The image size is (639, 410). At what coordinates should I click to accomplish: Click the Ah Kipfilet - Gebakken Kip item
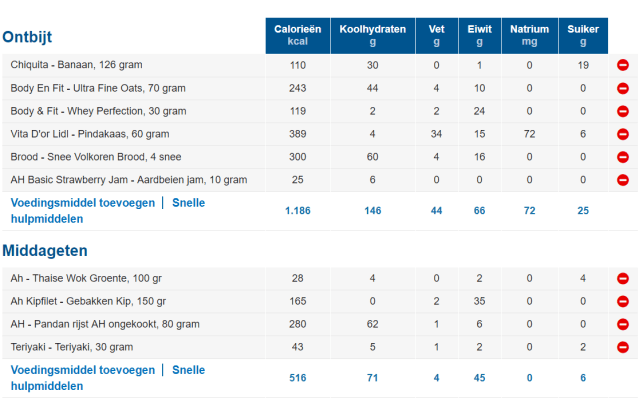pyautogui.click(x=88, y=301)
